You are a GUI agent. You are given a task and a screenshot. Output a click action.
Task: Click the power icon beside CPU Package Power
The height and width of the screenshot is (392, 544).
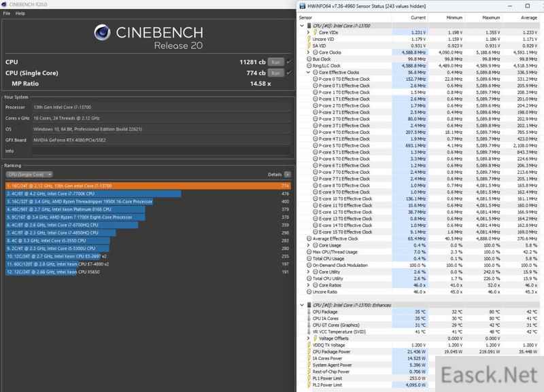309,352
